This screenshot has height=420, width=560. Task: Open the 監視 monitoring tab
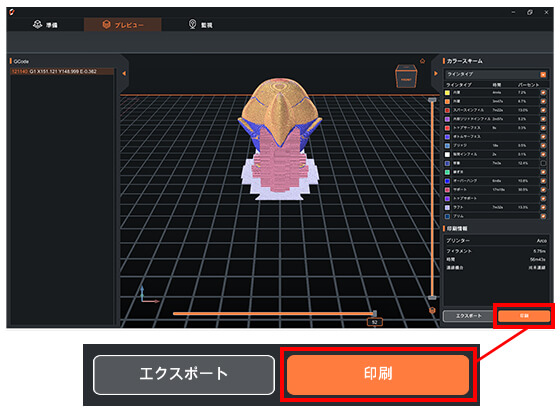[200, 25]
